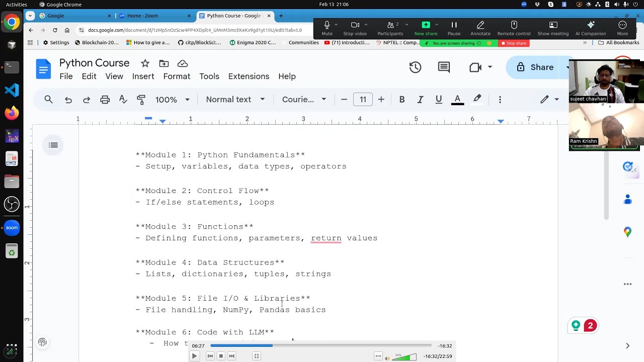Toggle italic formatting
Viewport: 644px width, 362px height.
[x=420, y=100]
